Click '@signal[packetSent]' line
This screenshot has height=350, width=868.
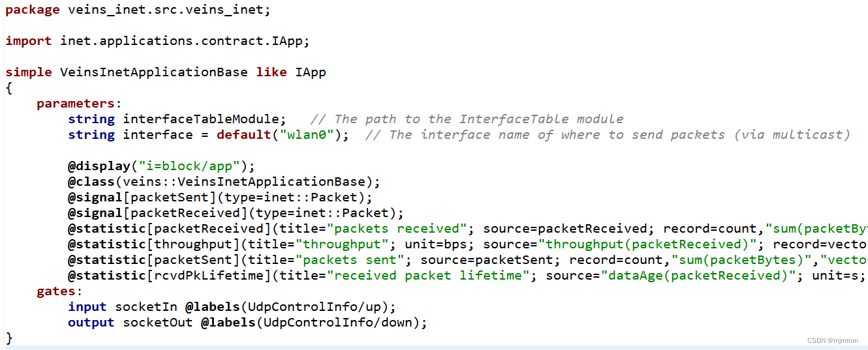tap(220, 197)
